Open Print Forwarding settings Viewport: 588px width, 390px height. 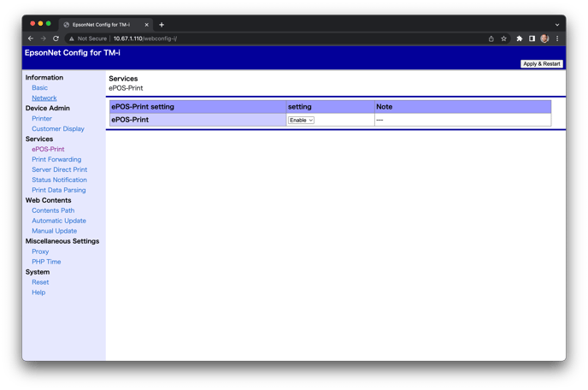pos(56,160)
